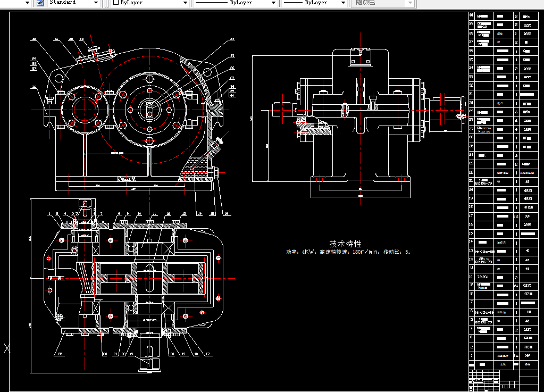Select callout number 14 below front view

[199, 214]
